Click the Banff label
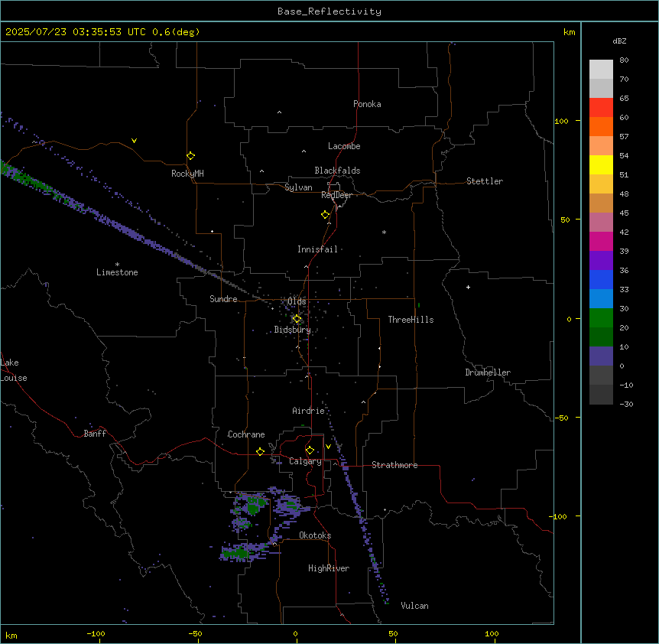This screenshot has height=644, width=659. point(95,434)
